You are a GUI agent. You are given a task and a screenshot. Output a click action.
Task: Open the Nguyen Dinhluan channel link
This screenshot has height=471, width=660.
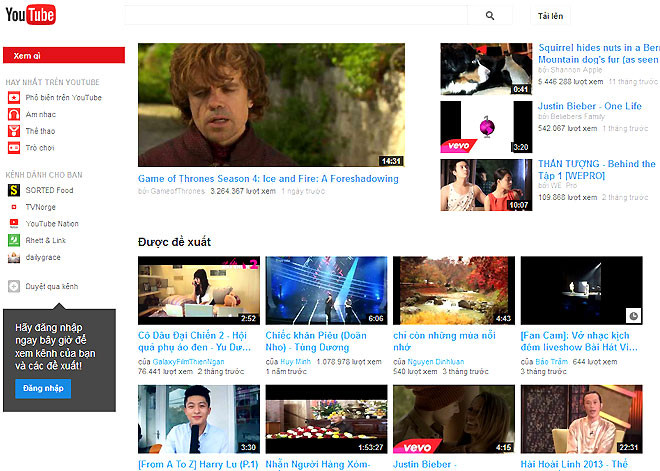pyautogui.click(x=436, y=362)
